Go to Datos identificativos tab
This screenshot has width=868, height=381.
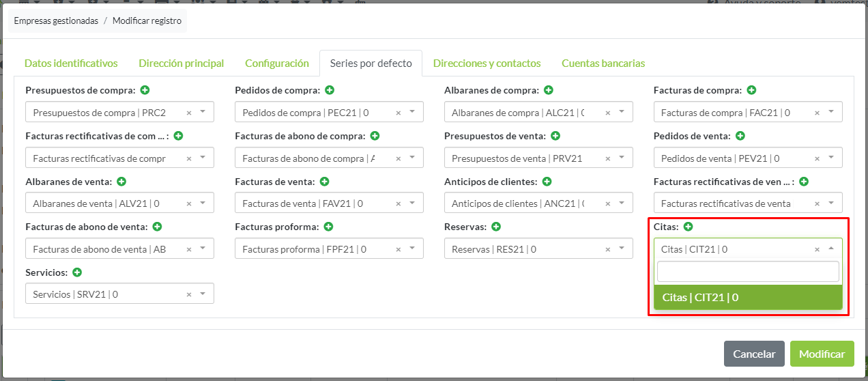tap(71, 63)
